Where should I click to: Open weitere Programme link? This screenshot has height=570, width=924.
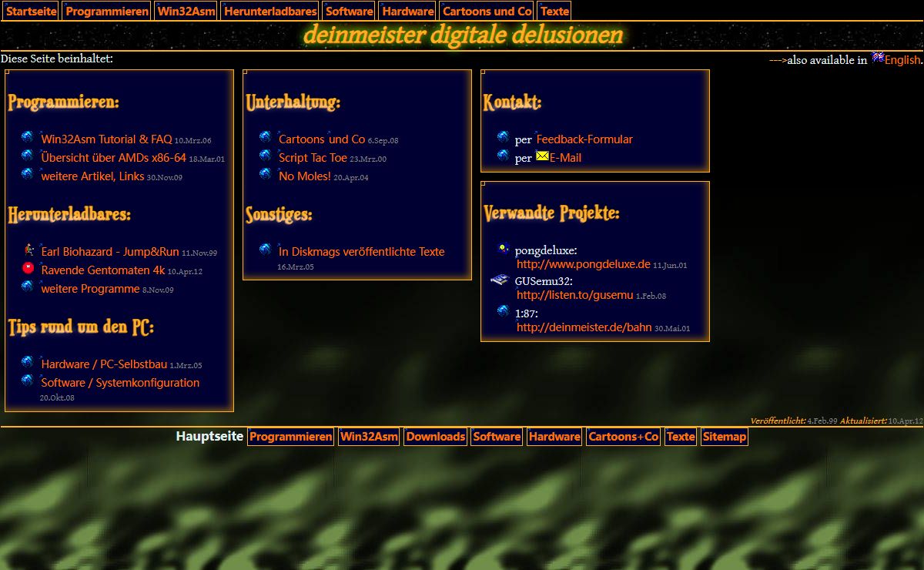click(x=90, y=289)
